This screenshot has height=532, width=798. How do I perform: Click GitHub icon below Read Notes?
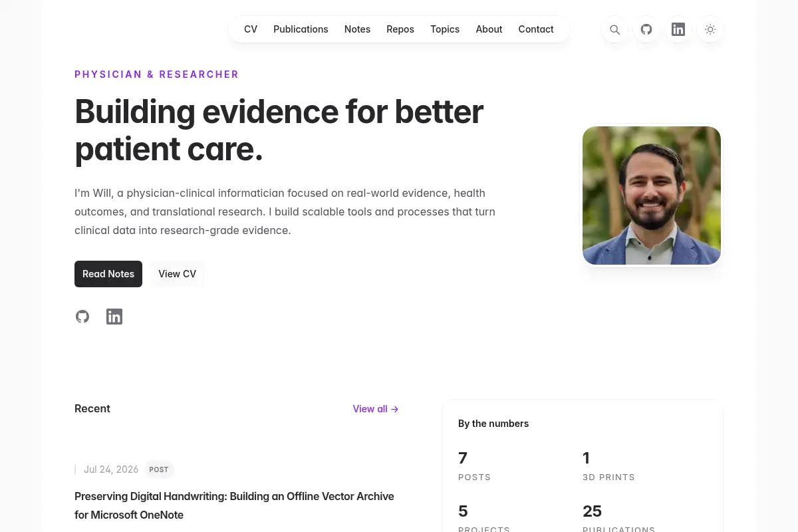point(82,317)
